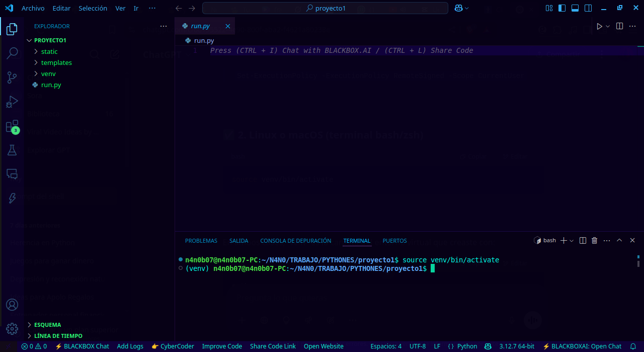Expand the templates folder

click(x=56, y=62)
